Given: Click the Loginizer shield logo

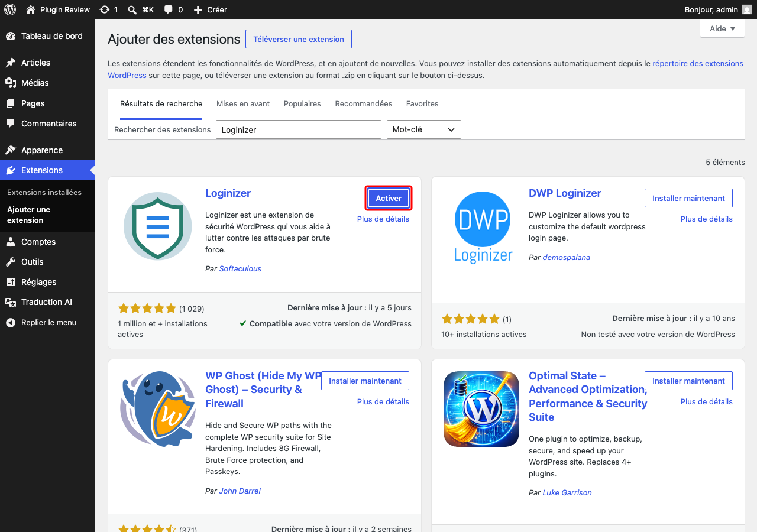Looking at the screenshot, I should [158, 226].
